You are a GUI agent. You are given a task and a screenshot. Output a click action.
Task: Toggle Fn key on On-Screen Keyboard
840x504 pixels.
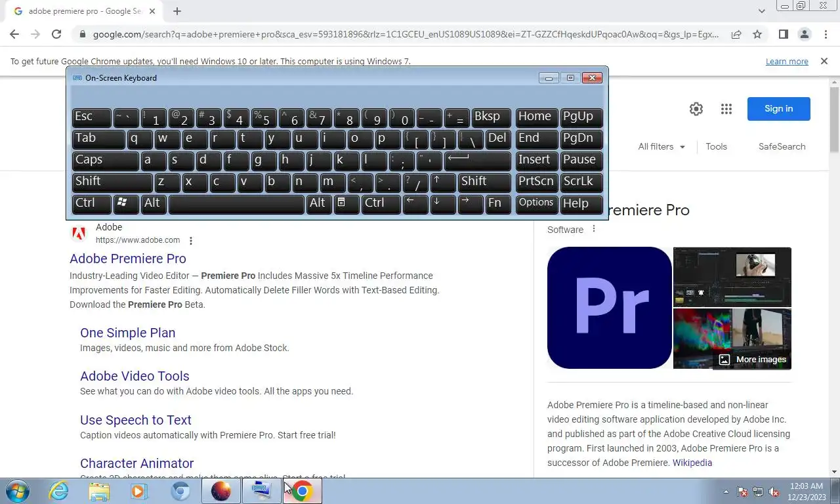[x=498, y=203]
